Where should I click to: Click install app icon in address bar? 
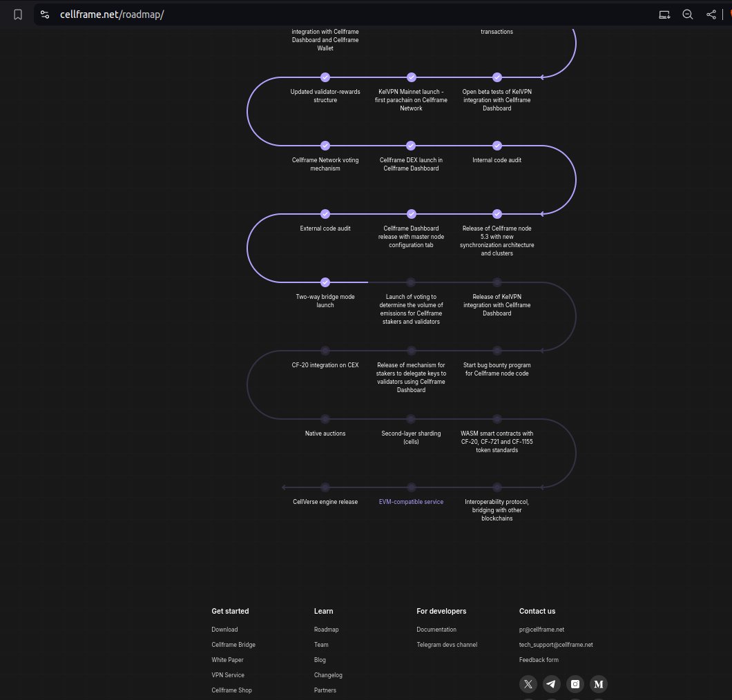664,14
